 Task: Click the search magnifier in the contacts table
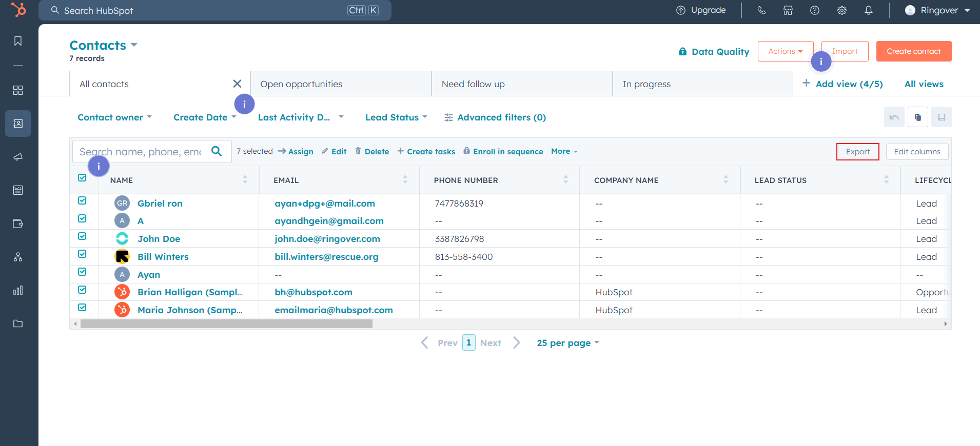[217, 151]
